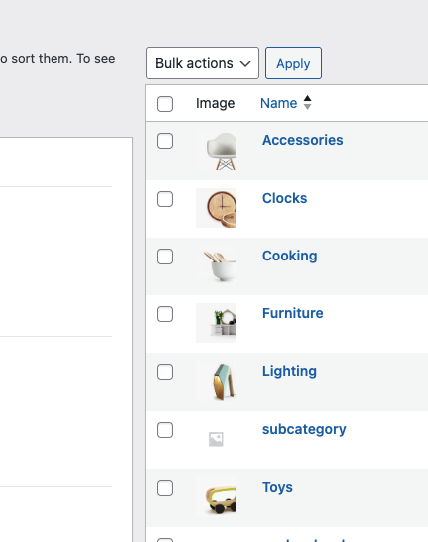Screen dimensions: 428x542
Task: Open the Lighting category link
Action: click(289, 371)
